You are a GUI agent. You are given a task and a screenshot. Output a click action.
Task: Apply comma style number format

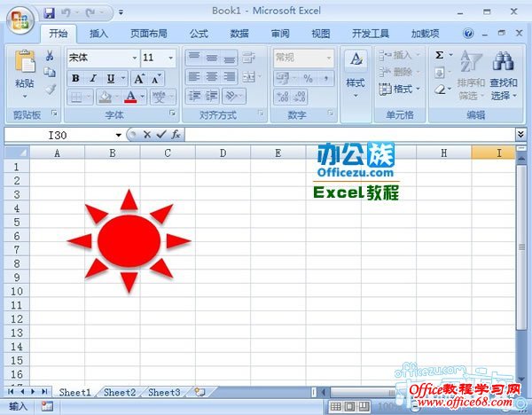[x=325, y=79]
